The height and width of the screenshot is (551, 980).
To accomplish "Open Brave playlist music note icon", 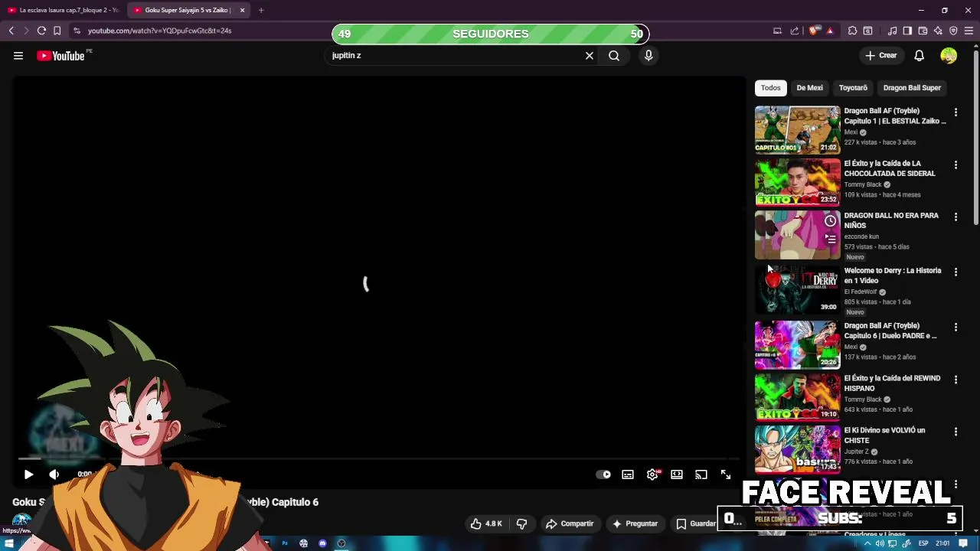I will tap(892, 31).
